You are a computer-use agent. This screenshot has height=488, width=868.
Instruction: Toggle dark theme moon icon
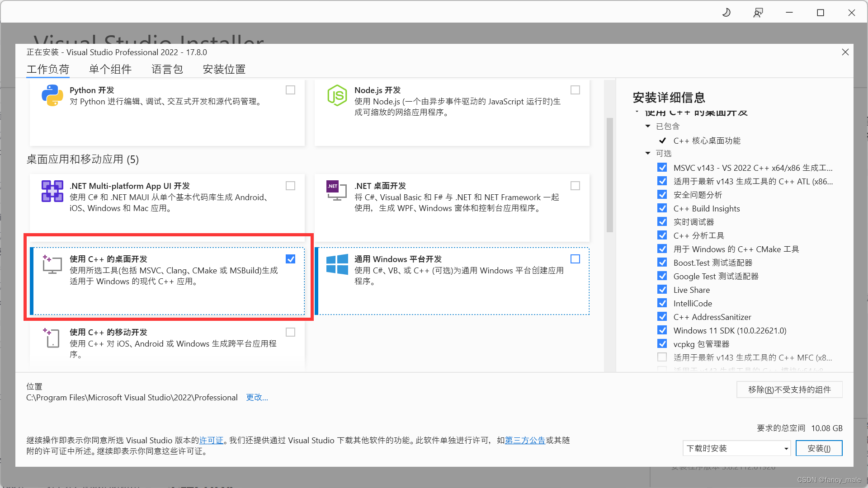(x=726, y=13)
